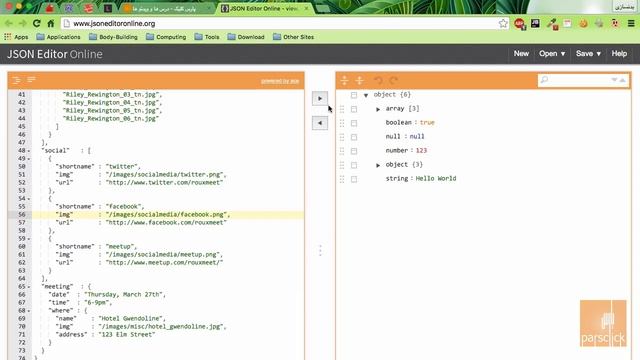Create a new document with New
The image size is (640, 360).
click(521, 53)
